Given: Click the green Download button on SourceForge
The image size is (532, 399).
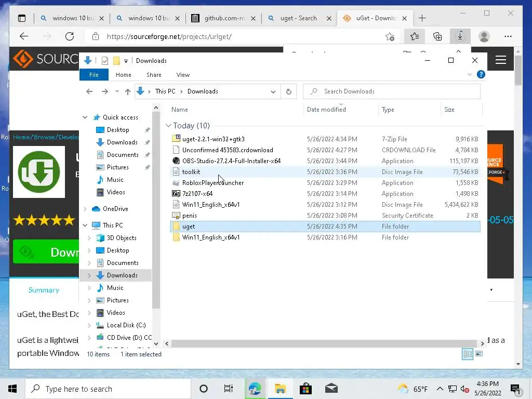Looking at the screenshot, I should click(46, 252).
